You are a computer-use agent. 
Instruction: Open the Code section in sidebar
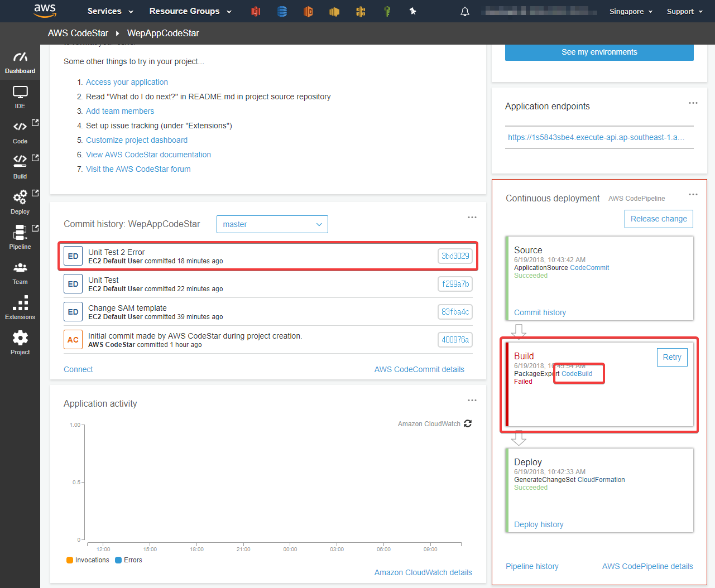pyautogui.click(x=20, y=133)
